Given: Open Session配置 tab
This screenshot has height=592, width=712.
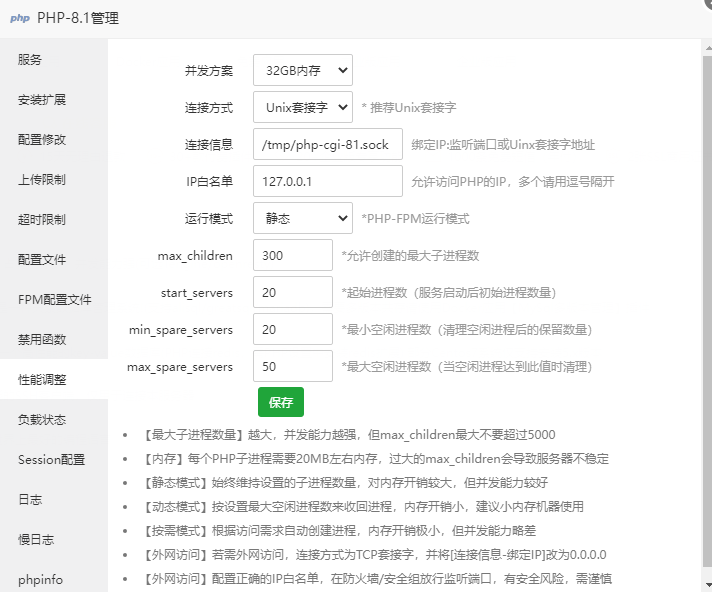Looking at the screenshot, I should (54, 459).
